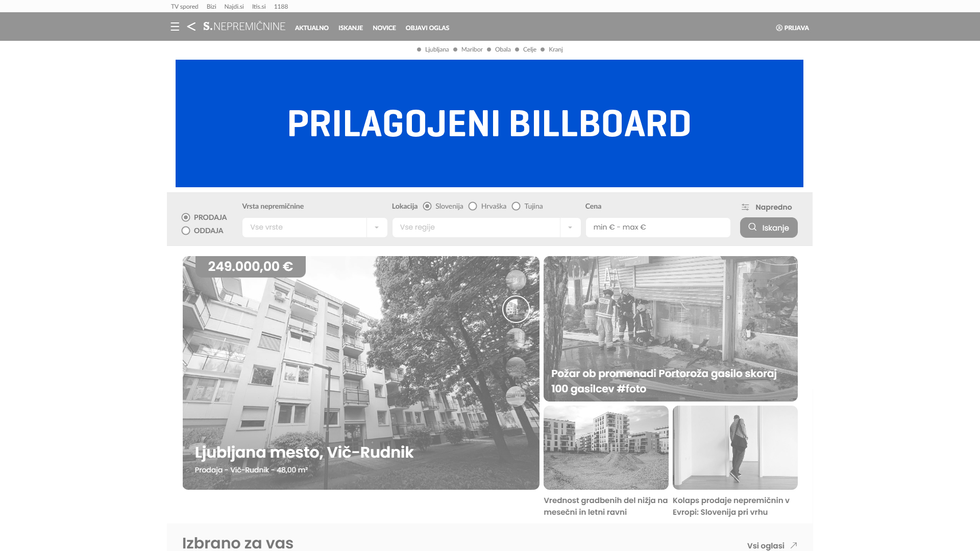
Task: Open the ISKANJE menu item
Action: (351, 28)
